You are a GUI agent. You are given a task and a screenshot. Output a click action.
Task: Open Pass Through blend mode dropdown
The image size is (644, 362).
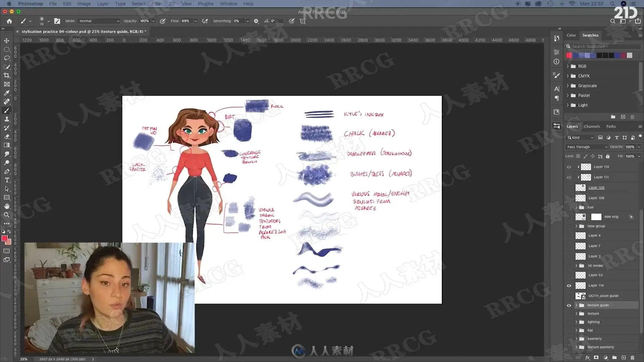pos(587,147)
